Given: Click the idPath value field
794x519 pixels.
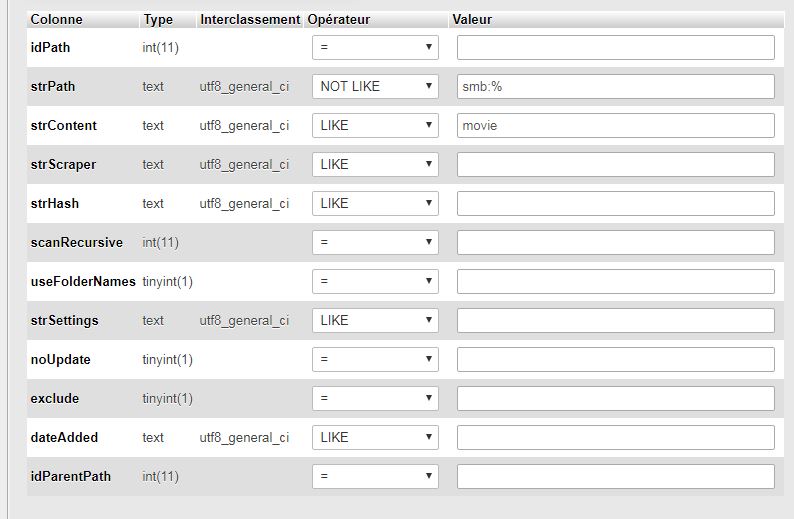Looking at the screenshot, I should pos(615,47).
